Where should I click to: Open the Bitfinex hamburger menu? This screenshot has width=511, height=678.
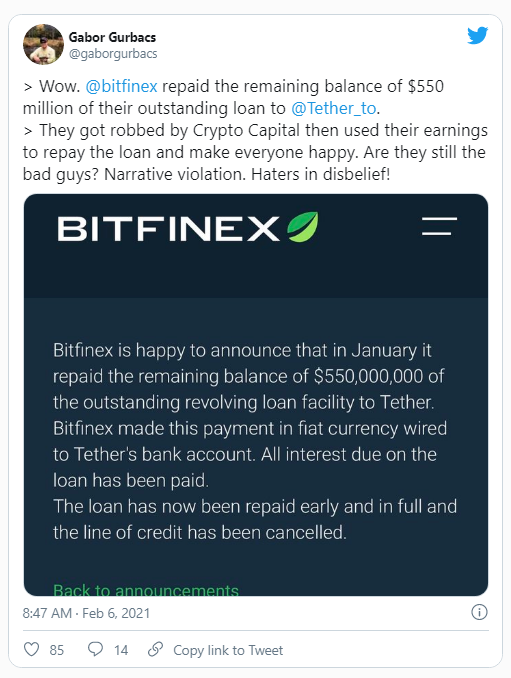pyautogui.click(x=439, y=226)
